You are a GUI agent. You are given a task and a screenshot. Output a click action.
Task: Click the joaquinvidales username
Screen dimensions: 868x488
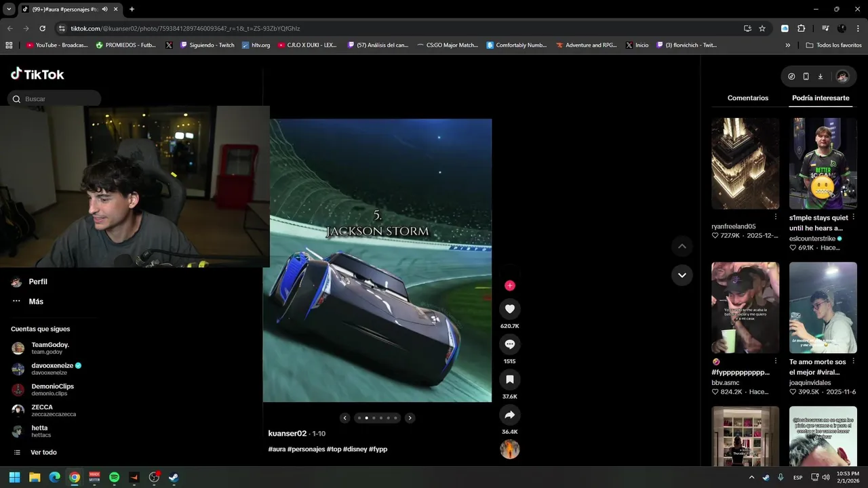pos(810,383)
